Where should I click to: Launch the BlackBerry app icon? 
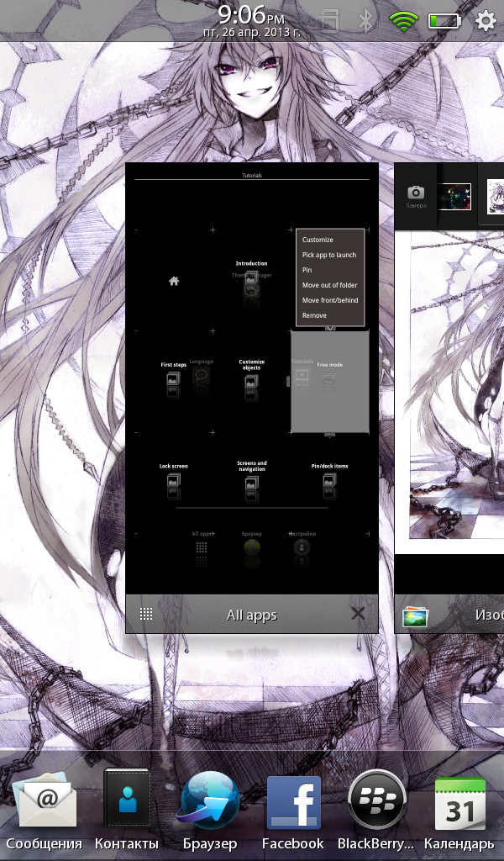click(376, 811)
